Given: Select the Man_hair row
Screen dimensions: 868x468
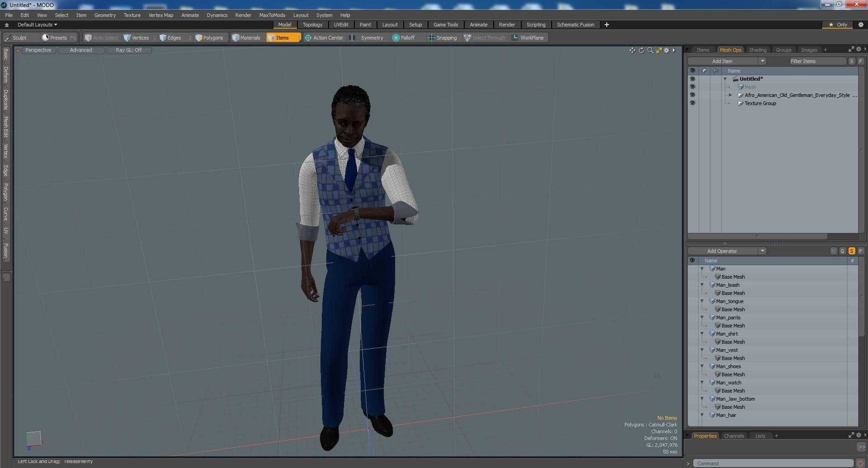Looking at the screenshot, I should pos(773,415).
